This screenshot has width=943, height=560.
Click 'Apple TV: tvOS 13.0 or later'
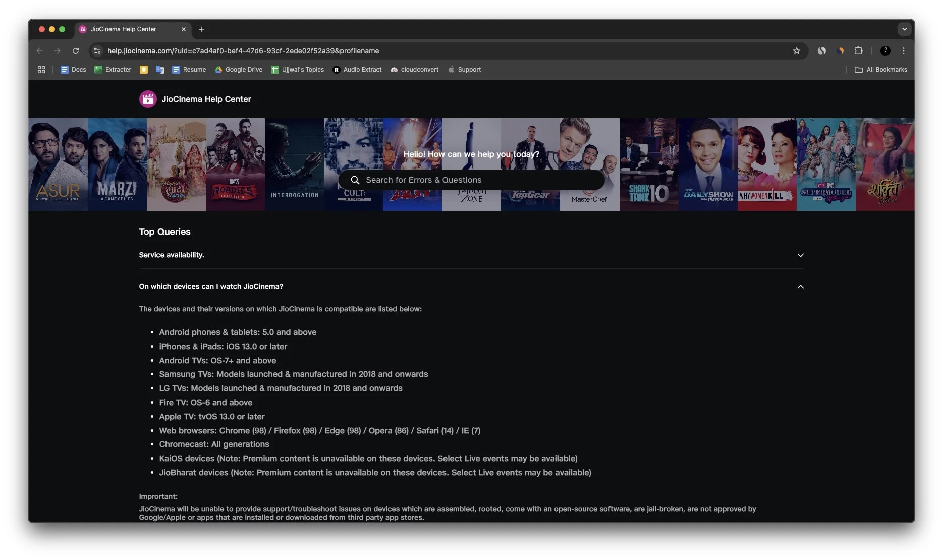click(212, 417)
